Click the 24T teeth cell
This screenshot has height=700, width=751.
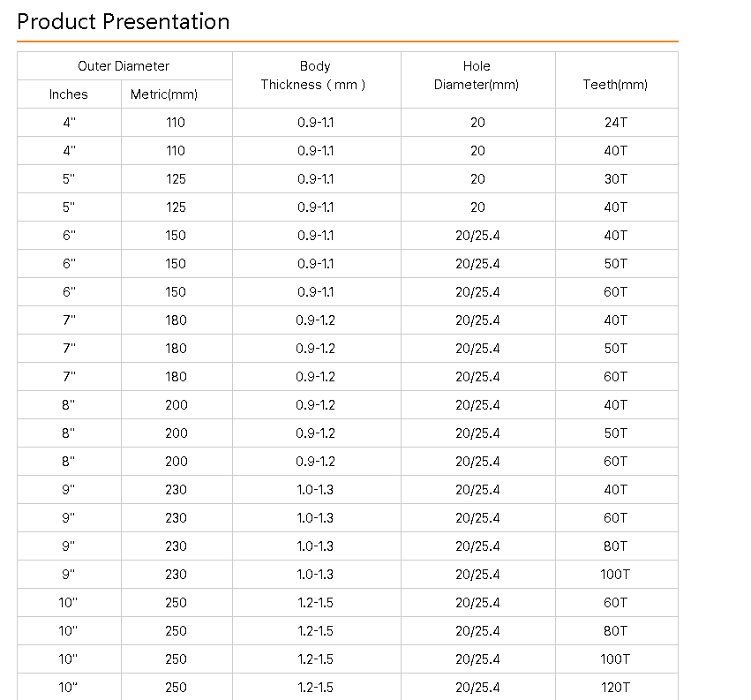tap(615, 123)
